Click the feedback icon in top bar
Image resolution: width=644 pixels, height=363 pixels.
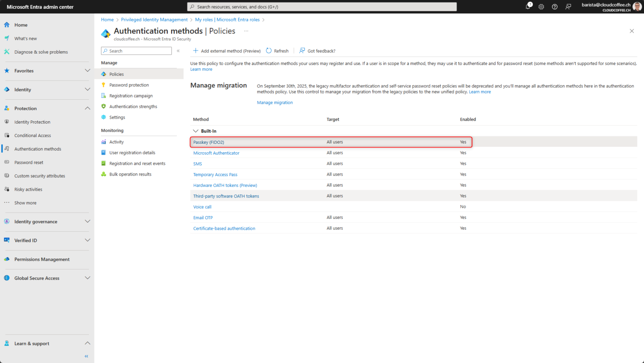[568, 7]
